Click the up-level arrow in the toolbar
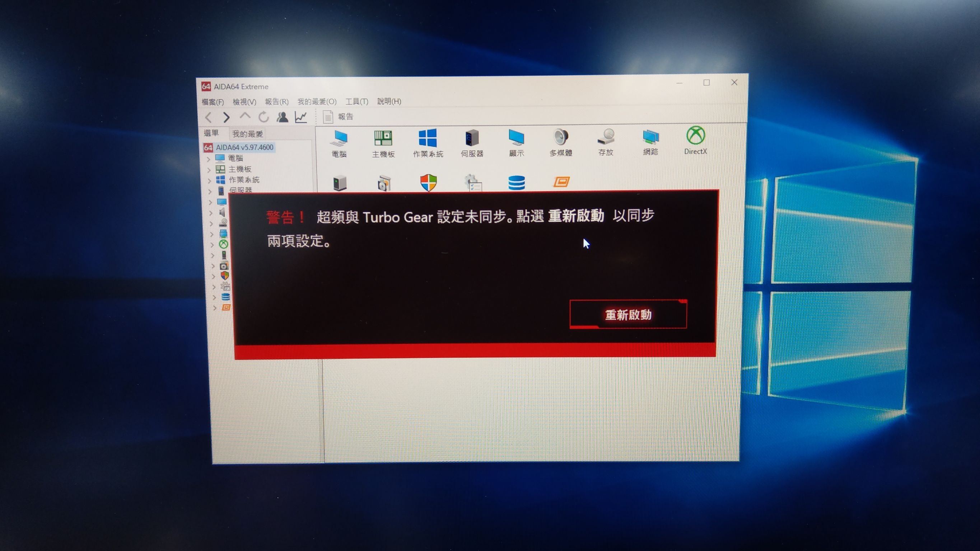 (245, 116)
